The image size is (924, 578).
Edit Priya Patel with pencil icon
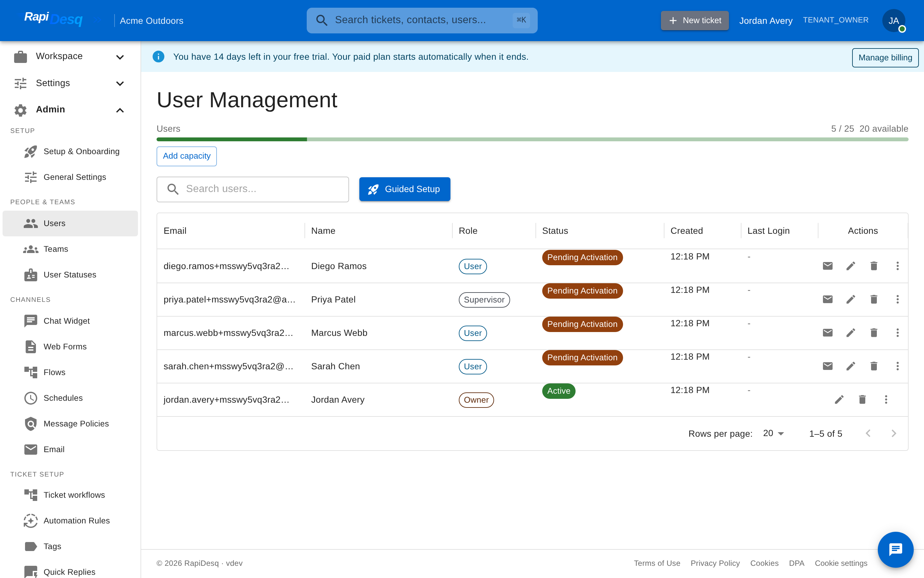point(851,299)
